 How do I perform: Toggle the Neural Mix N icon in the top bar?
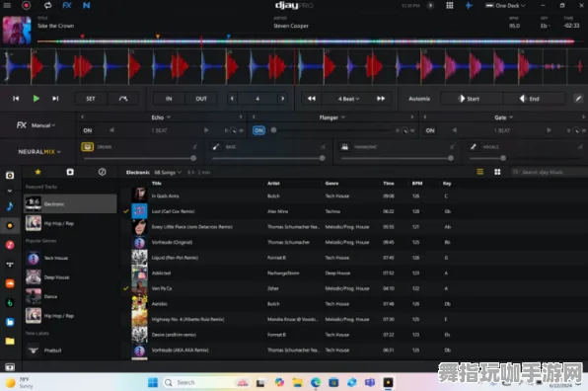[x=86, y=5]
